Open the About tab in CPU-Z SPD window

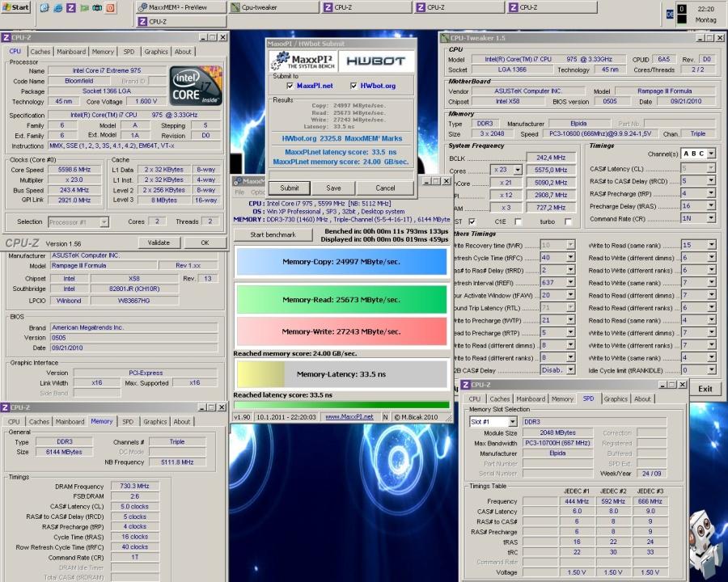tap(642, 399)
